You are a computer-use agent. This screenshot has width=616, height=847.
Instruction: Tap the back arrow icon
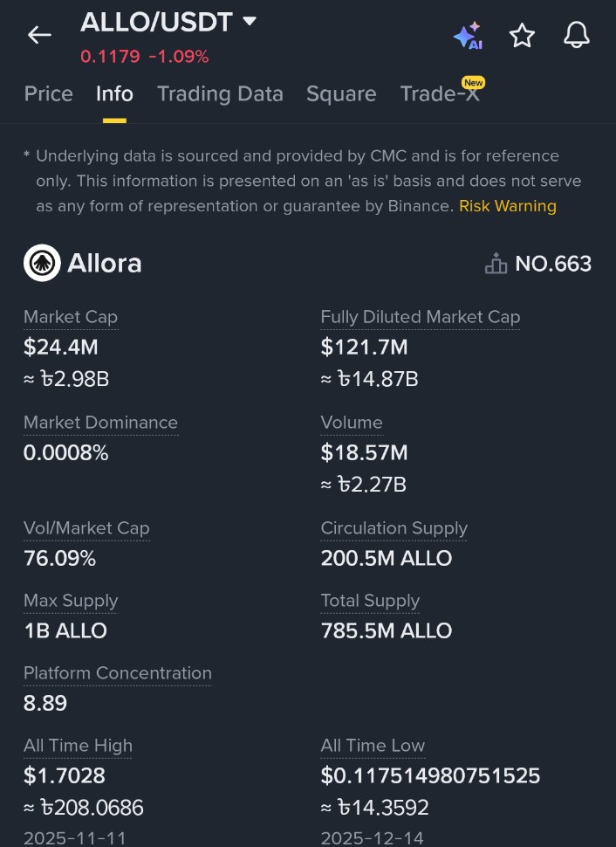[x=39, y=35]
